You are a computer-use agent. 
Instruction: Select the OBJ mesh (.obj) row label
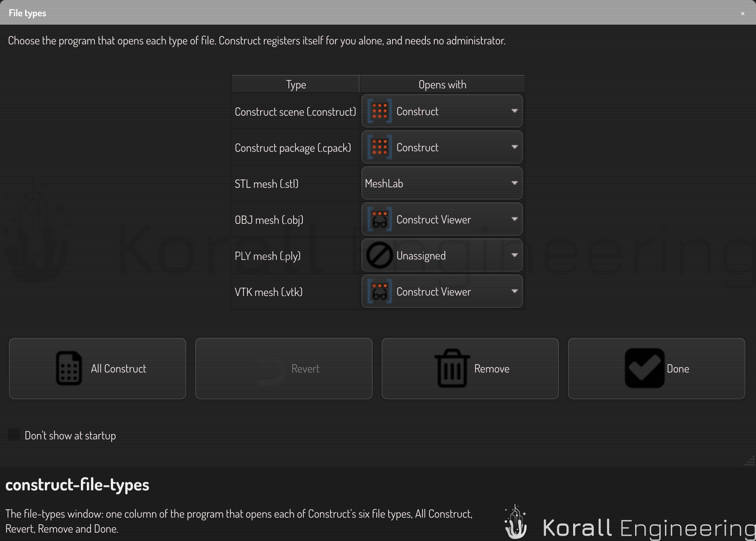[269, 220]
